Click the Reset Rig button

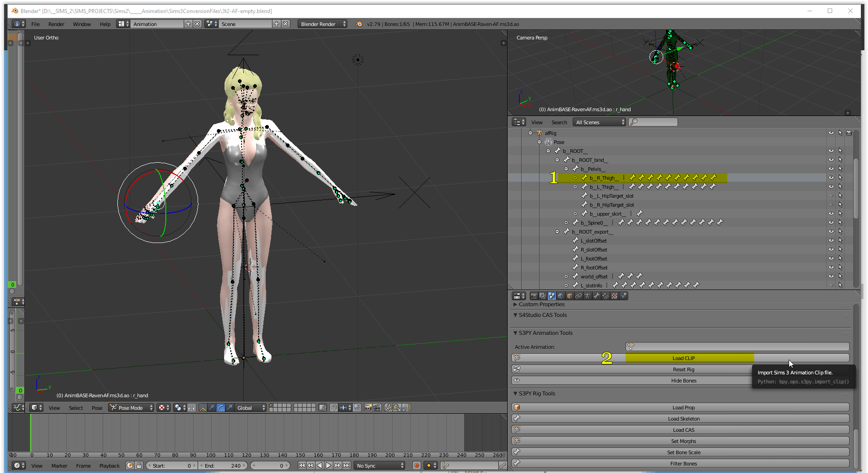[x=683, y=369]
